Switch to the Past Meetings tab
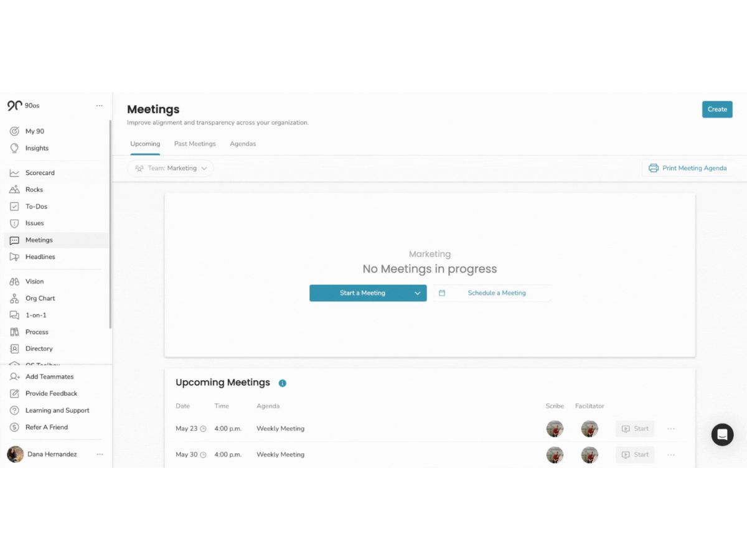The width and height of the screenshot is (747, 560). pyautogui.click(x=195, y=144)
